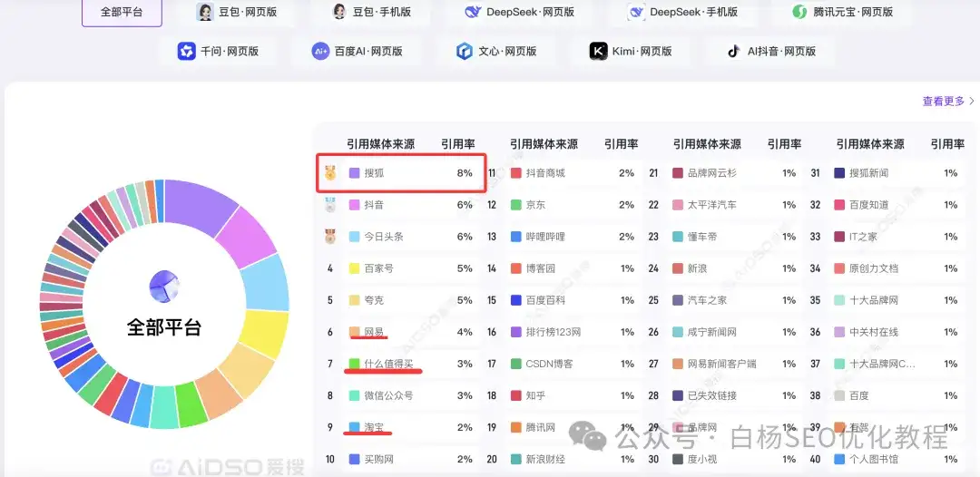Open the DeepSeek·手机版 tab
Image resolution: width=980 pixels, height=477 pixels.
[682, 12]
